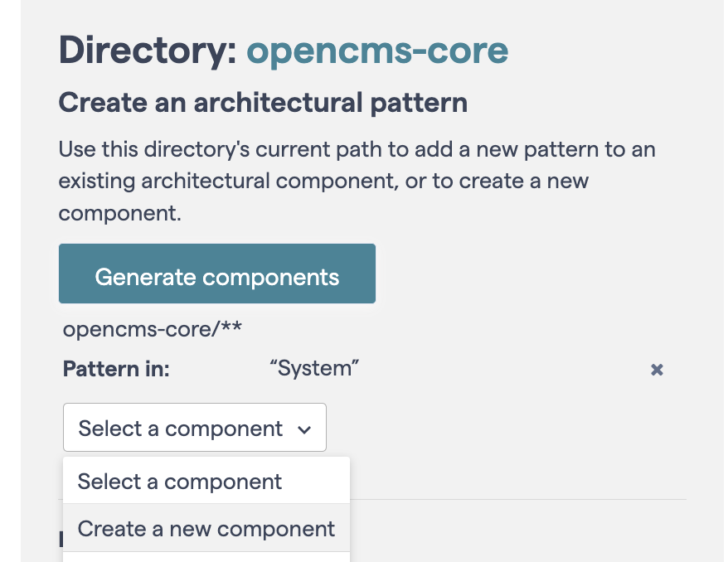The width and height of the screenshot is (728, 562).
Task: Trigger component generation
Action: pyautogui.click(x=216, y=273)
